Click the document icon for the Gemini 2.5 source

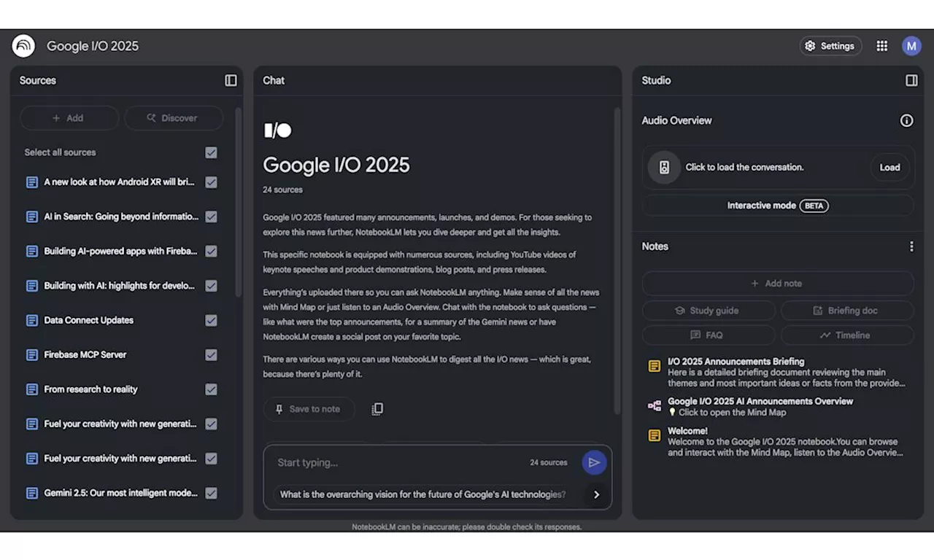click(x=32, y=493)
